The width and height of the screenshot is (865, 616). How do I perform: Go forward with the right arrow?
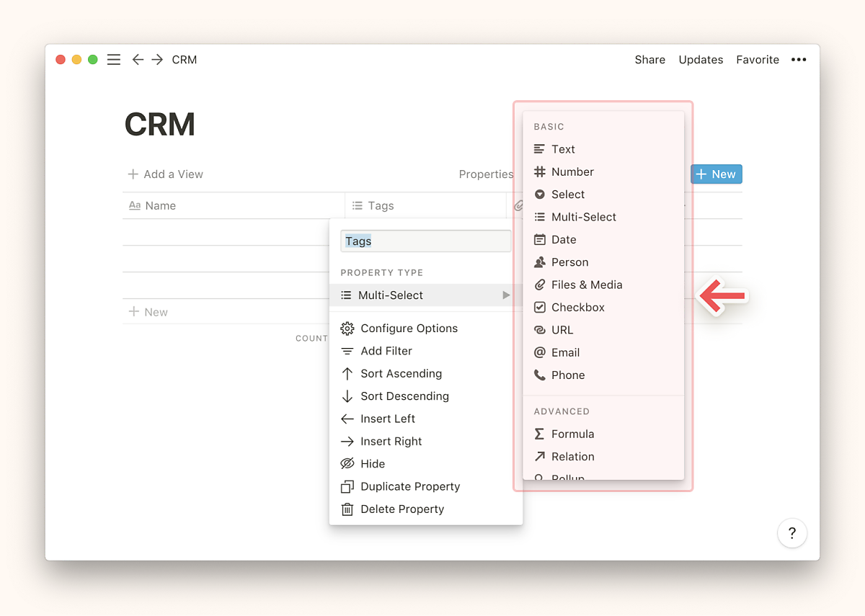click(x=157, y=60)
